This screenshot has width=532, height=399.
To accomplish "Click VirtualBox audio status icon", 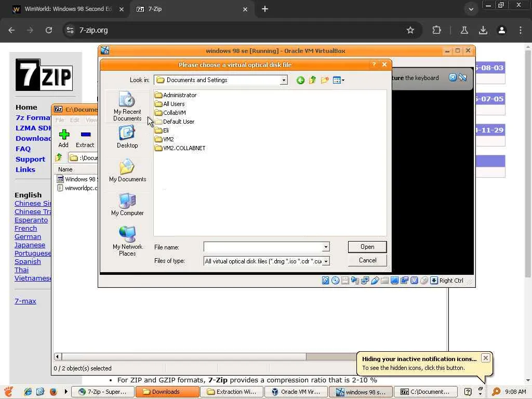I will coord(355,280).
